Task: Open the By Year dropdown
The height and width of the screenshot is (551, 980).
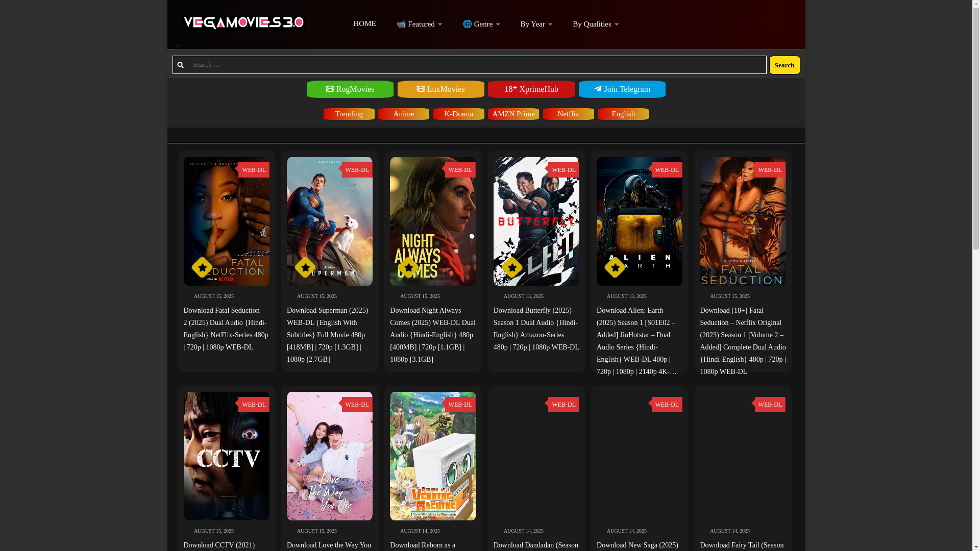Action: pyautogui.click(x=536, y=24)
